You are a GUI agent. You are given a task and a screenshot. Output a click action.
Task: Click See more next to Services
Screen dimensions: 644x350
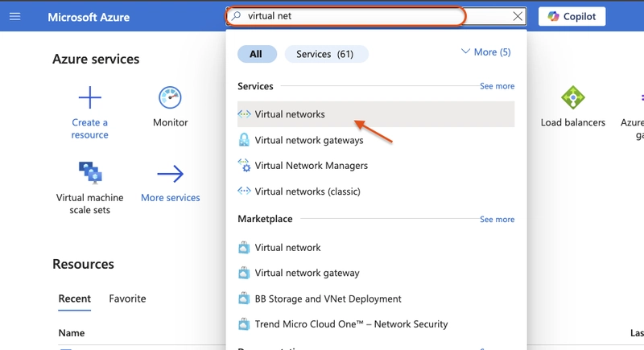pyautogui.click(x=497, y=86)
